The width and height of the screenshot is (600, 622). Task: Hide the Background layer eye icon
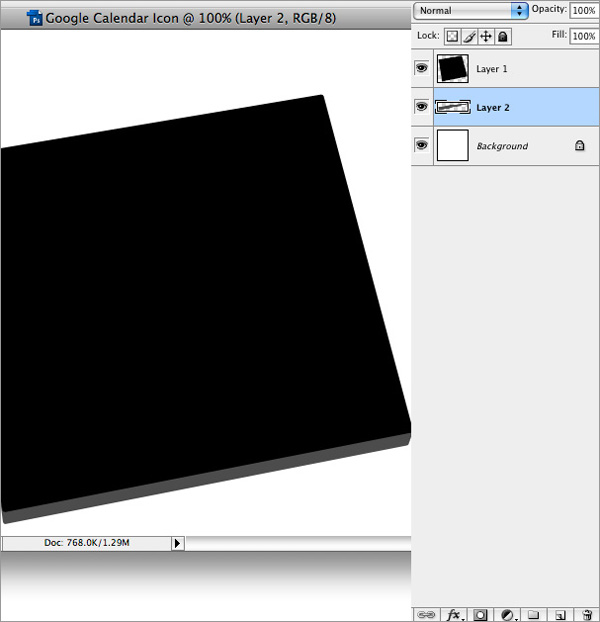click(422, 145)
